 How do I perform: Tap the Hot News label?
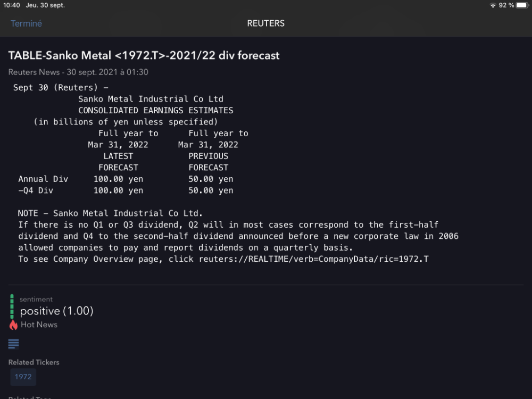[x=39, y=325]
